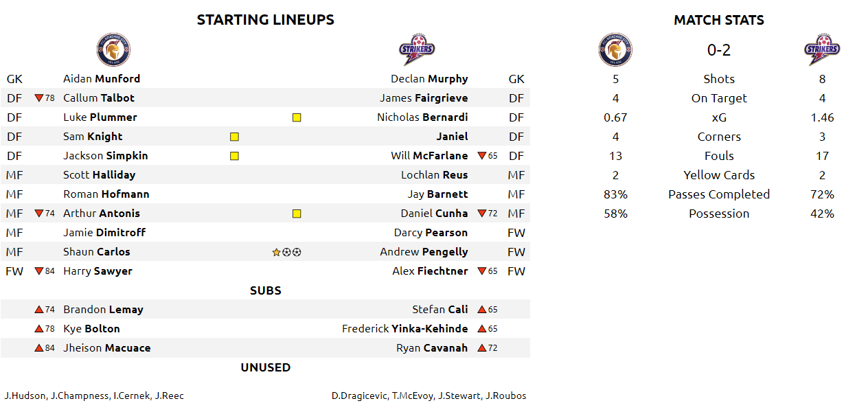
Task: Click Daniel Cunha's yellow card icon
Action: click(x=297, y=214)
